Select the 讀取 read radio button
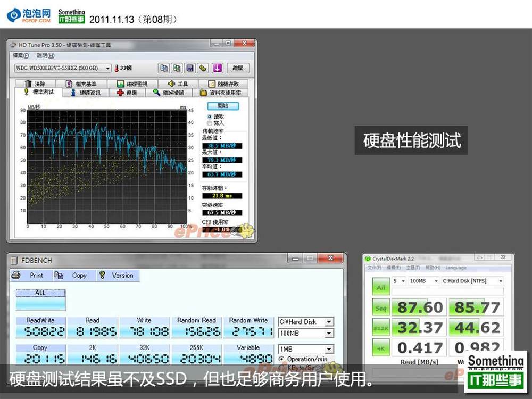532x399 pixels. pos(209,117)
